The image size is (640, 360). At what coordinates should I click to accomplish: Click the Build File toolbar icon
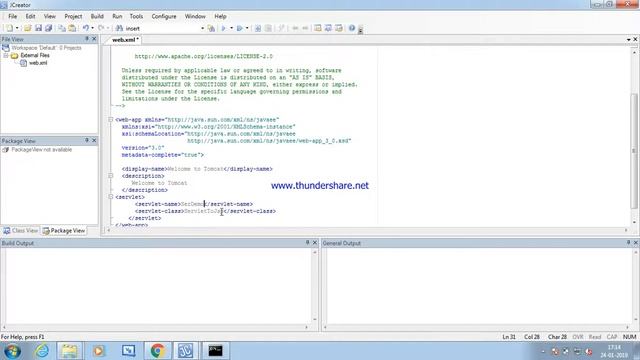[268, 28]
